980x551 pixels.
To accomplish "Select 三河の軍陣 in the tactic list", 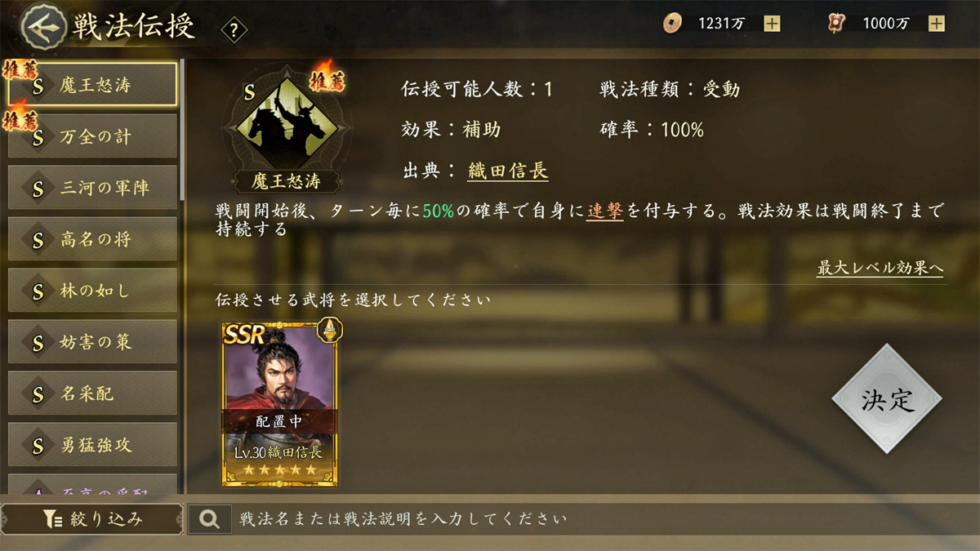I will [92, 188].
